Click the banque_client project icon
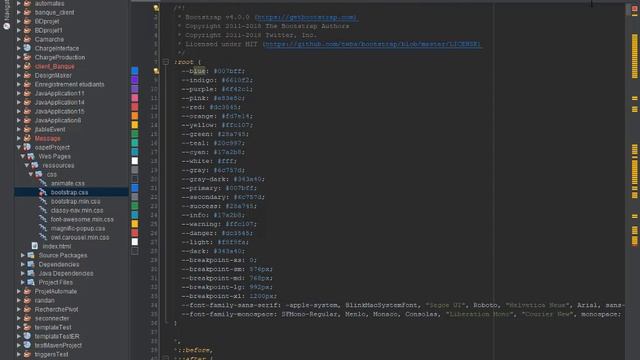Screen dimensions: 640x360 click(27, 12)
